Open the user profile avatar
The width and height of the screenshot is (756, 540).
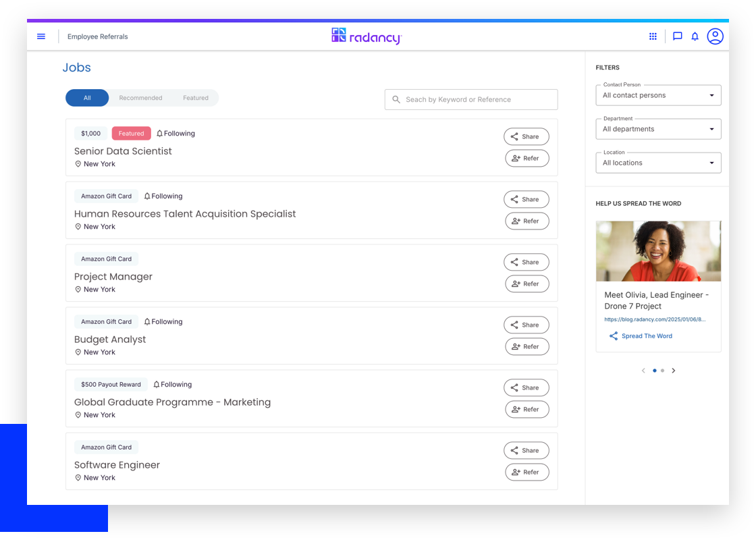(715, 36)
